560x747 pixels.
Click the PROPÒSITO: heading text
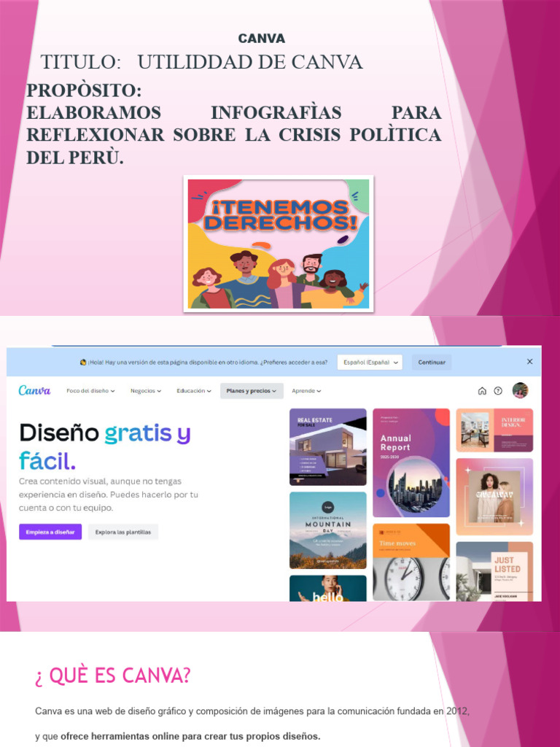[x=84, y=90]
